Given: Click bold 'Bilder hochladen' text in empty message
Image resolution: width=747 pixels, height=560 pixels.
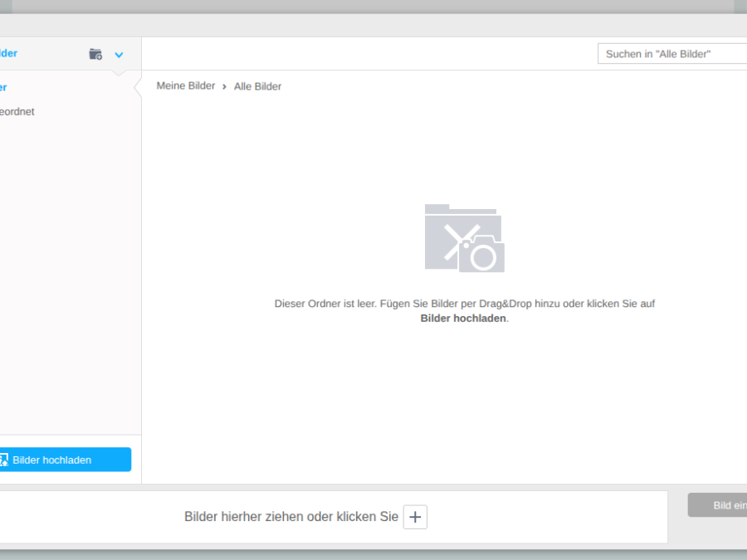Looking at the screenshot, I should (462, 319).
